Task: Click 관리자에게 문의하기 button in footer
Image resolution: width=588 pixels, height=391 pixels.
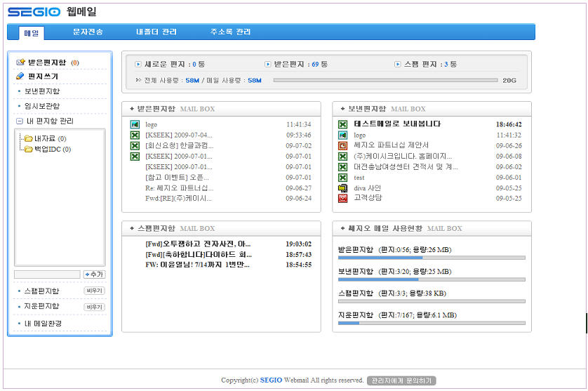Action: coord(401,380)
